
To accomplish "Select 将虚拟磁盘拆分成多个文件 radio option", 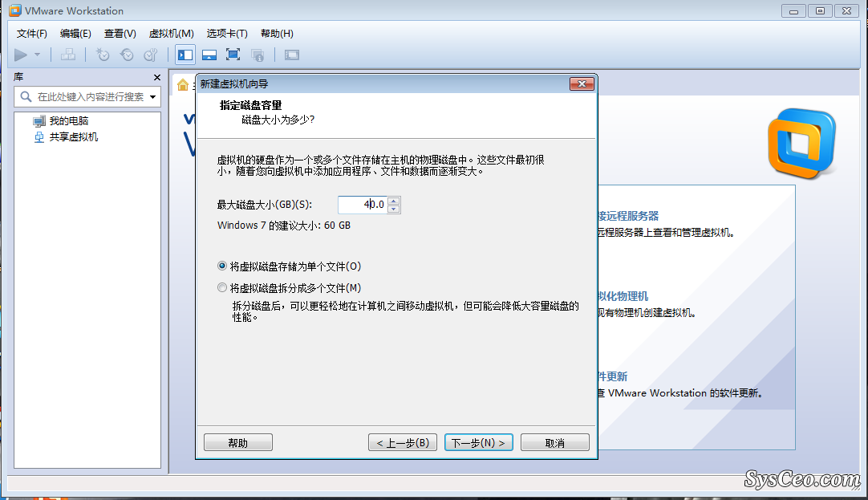I will [222, 288].
